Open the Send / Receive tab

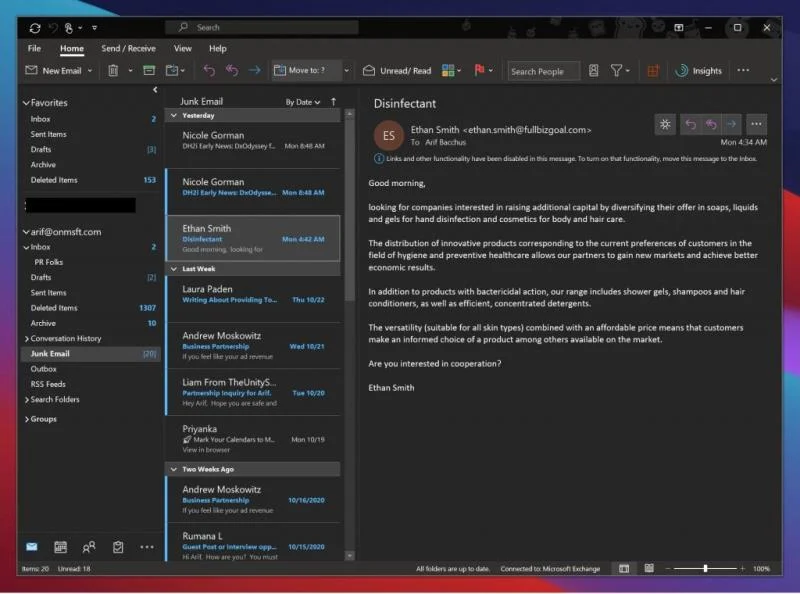pyautogui.click(x=129, y=48)
